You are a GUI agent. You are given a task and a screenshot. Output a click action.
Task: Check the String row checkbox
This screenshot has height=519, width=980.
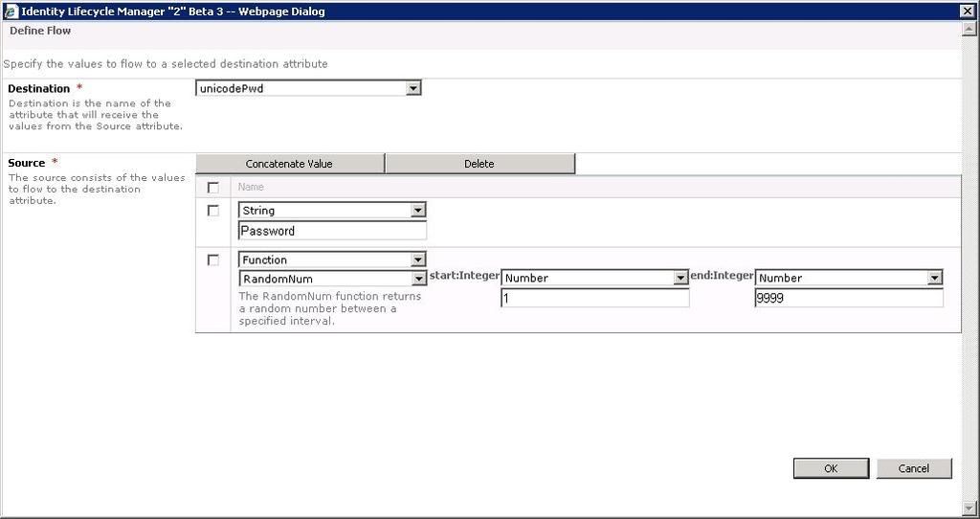click(x=213, y=210)
